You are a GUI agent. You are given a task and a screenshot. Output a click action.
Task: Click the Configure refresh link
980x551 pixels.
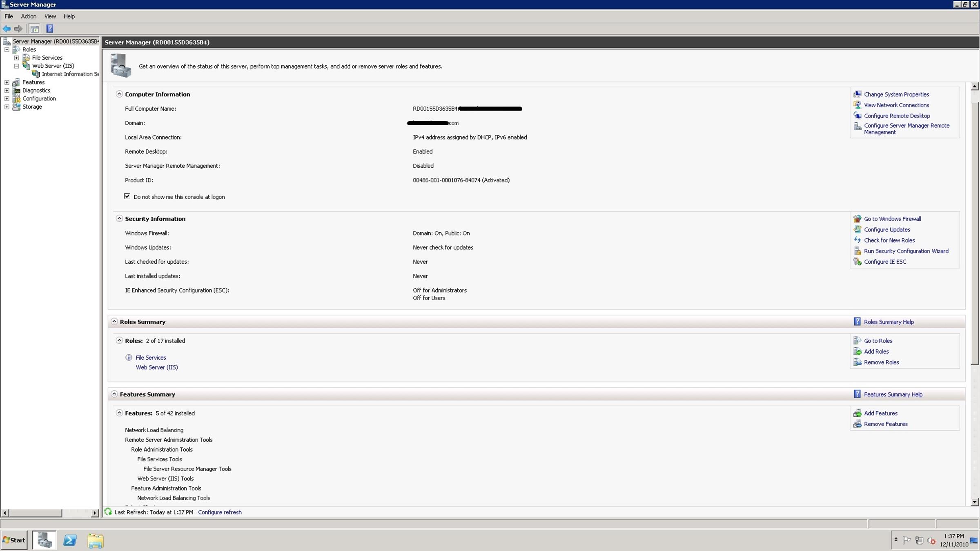tap(220, 512)
